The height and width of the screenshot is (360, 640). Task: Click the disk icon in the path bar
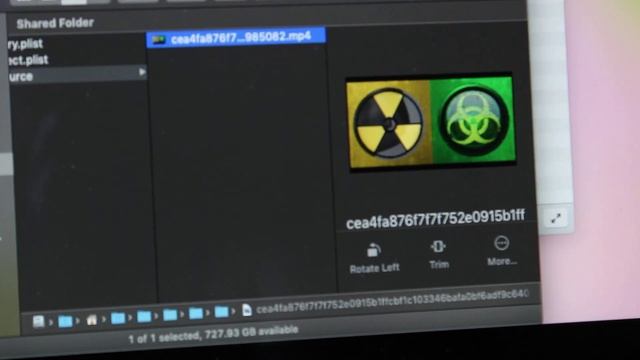tap(38, 322)
